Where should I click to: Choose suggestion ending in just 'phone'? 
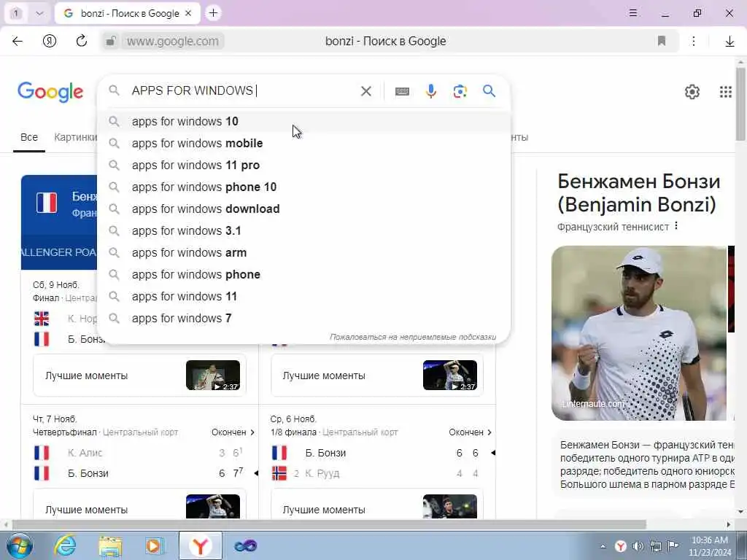(x=303, y=275)
